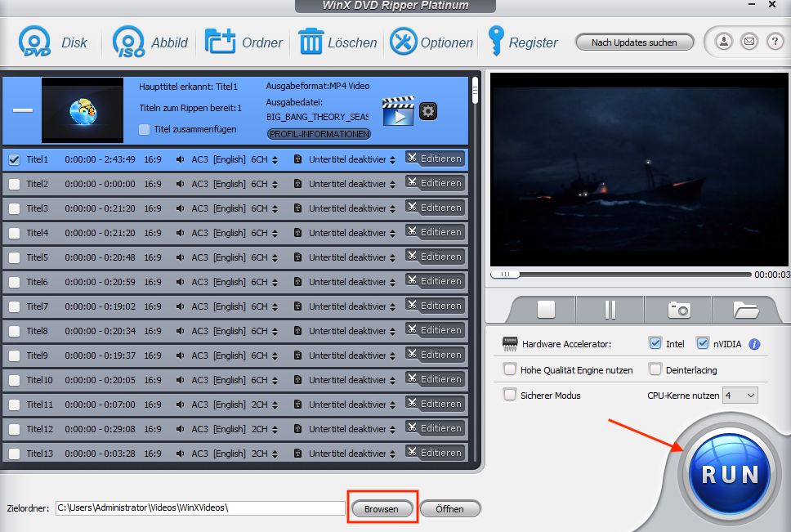Change subtitle stepper for Titel13
Viewport: 791px width, 532px height.
click(392, 454)
